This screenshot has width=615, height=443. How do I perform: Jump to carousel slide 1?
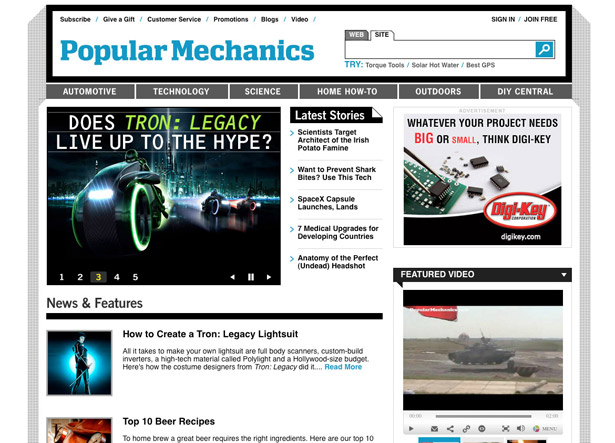[62, 277]
